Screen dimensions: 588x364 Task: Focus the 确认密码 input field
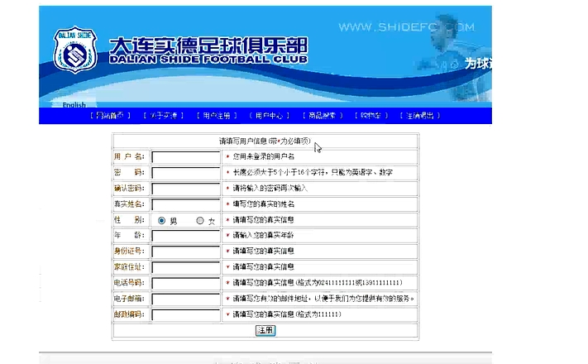[185, 189]
